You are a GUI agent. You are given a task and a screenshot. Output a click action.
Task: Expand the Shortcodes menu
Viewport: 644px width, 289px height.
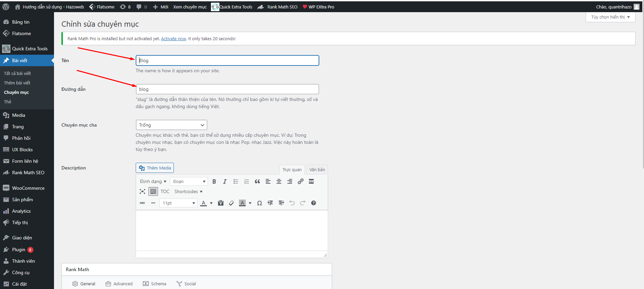(188, 191)
